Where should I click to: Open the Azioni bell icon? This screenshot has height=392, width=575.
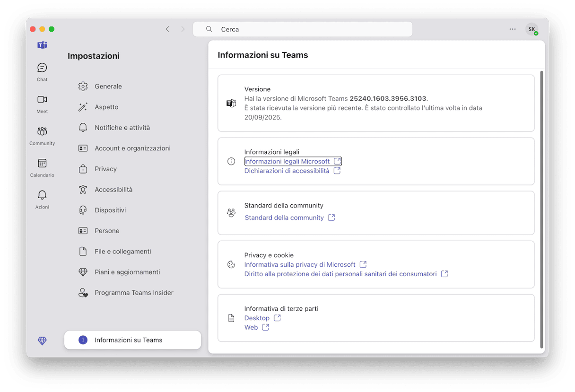pos(42,199)
